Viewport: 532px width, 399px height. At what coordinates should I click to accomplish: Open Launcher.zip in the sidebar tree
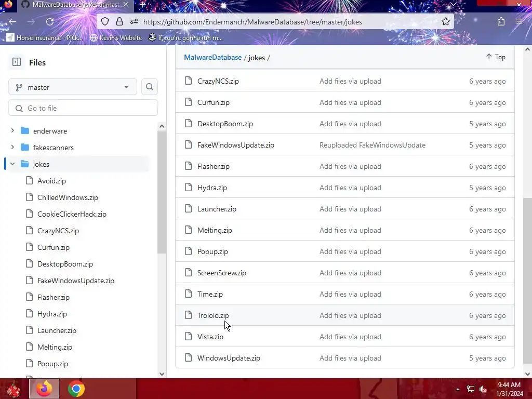coord(57,330)
